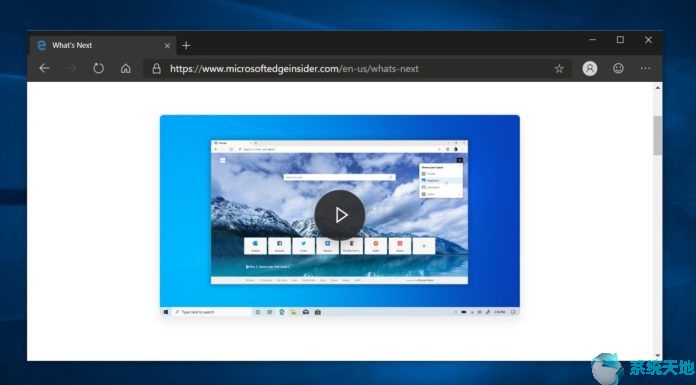Minimize the browser window
Screen dimensions: 696x385
(593, 40)
